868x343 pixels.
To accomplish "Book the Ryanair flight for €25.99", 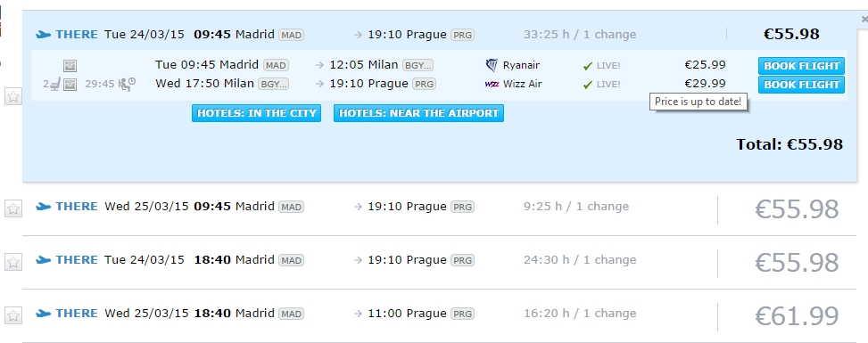I will tap(801, 66).
